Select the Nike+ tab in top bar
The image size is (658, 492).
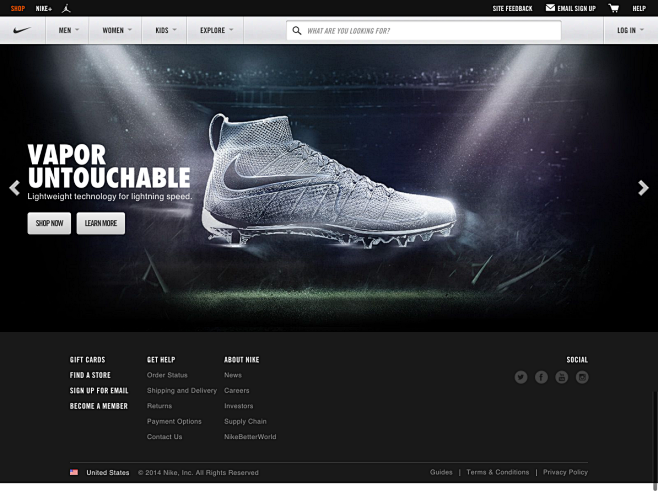(44, 8)
